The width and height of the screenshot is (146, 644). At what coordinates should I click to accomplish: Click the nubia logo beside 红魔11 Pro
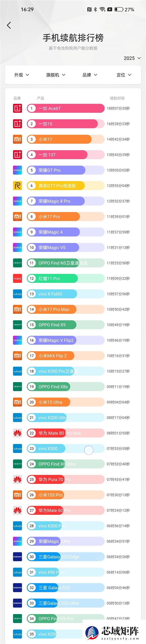[x=18, y=278]
